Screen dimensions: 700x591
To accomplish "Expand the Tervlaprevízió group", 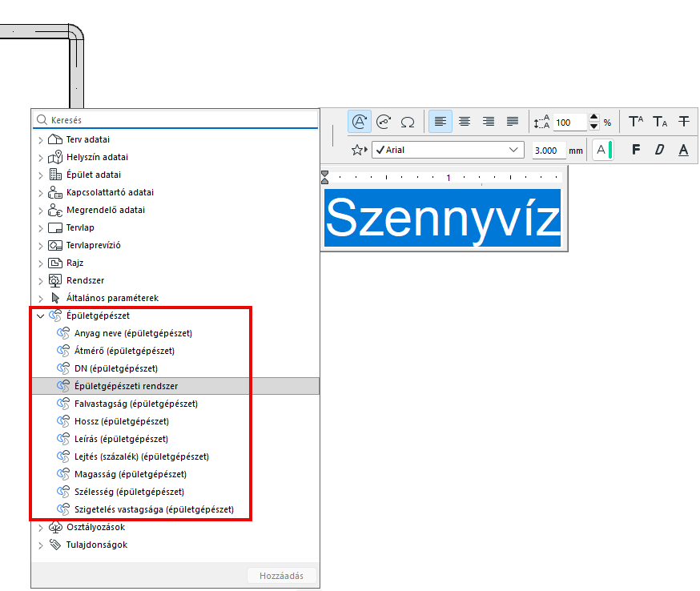I will [x=41, y=246].
